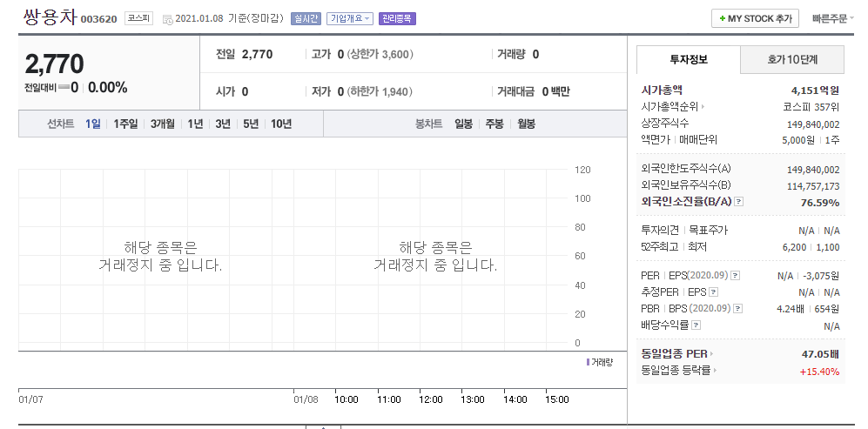Click the 52주최고 최저 values 6,200 1,100
Image resolution: width=868 pixels, height=429 pixels.
pos(811,247)
